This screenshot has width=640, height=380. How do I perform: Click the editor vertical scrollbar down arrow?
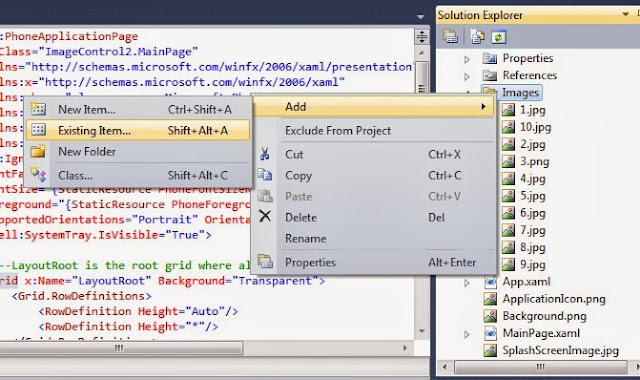[x=422, y=331]
